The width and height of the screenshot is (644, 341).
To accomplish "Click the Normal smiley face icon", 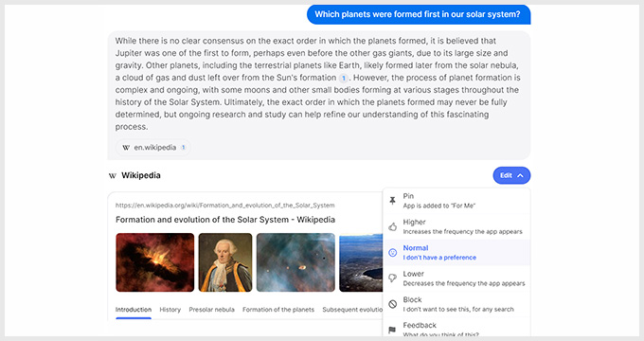I will (x=393, y=253).
